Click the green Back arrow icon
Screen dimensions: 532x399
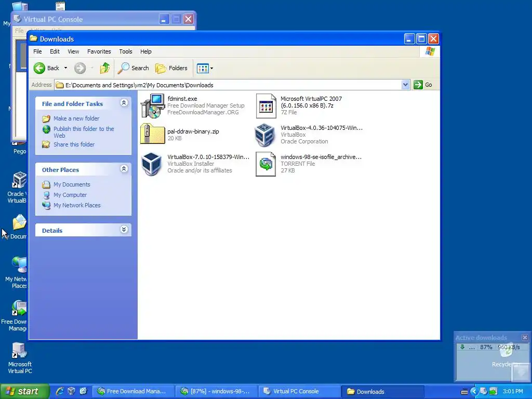(39, 68)
